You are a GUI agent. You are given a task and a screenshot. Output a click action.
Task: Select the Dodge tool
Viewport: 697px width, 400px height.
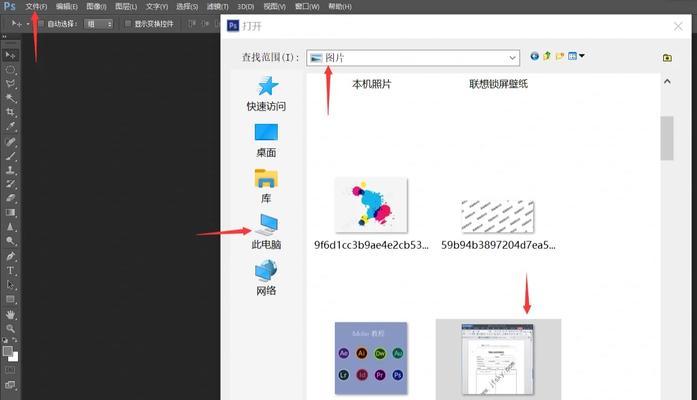(10, 241)
